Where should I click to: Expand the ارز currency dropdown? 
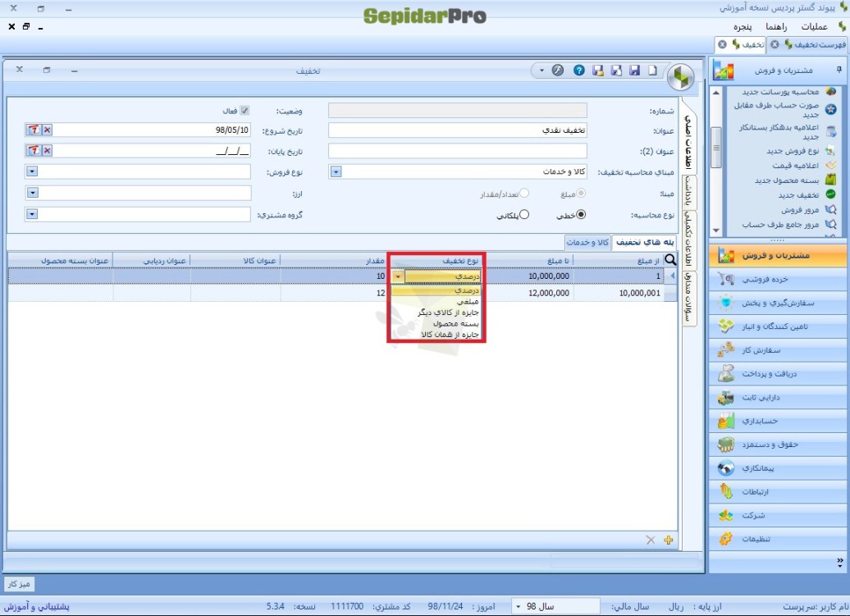point(32,193)
